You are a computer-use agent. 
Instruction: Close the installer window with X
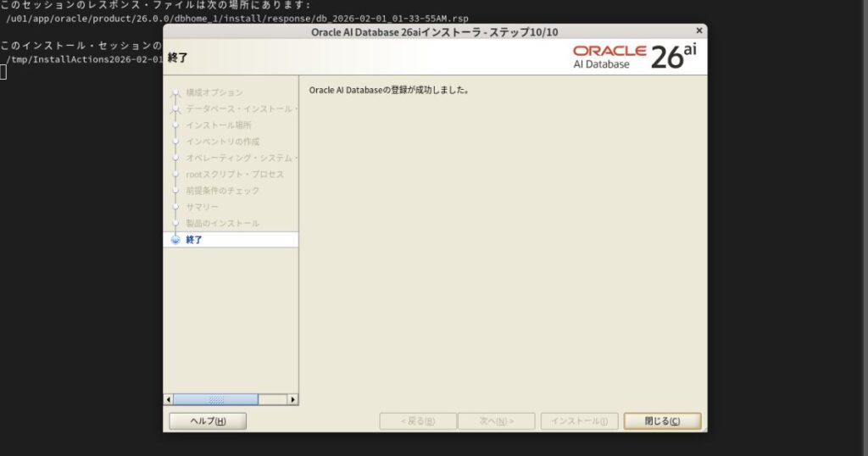[x=699, y=31]
